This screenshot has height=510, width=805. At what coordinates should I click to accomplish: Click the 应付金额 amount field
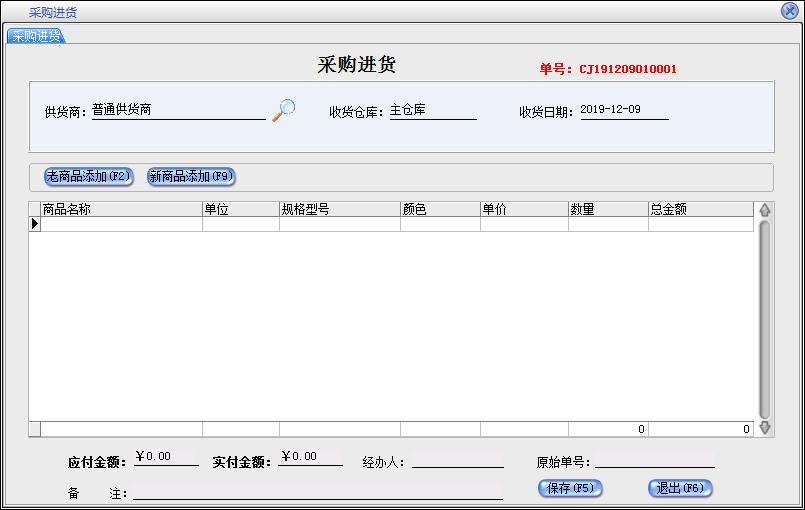pos(166,457)
